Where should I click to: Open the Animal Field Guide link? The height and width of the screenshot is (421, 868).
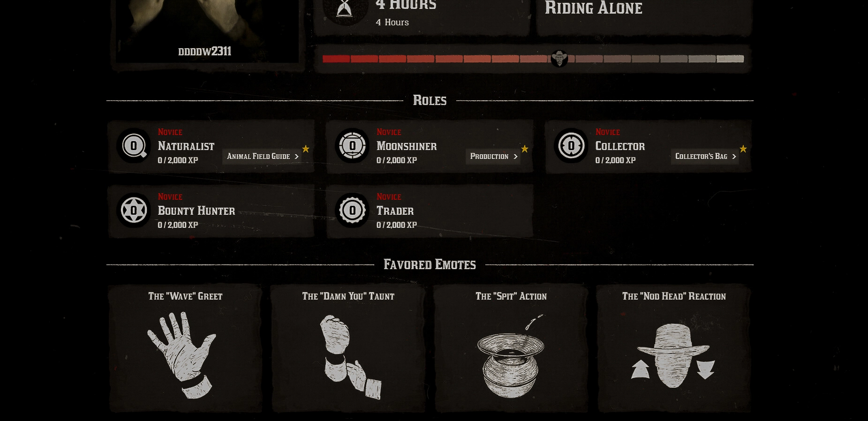point(263,157)
